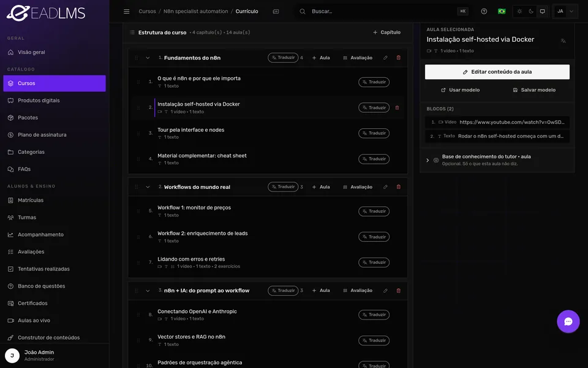Click the Brazil flag language icon
The image size is (588, 368).
tap(502, 11)
